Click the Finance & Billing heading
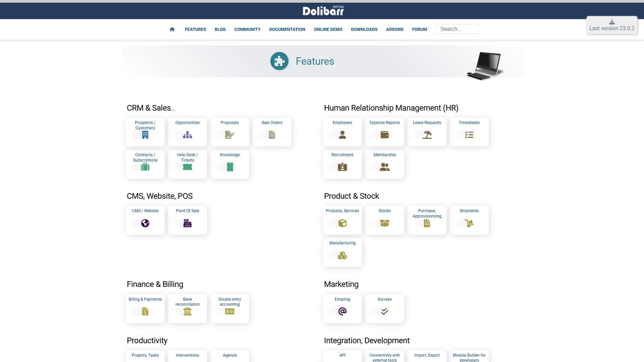 (x=155, y=284)
